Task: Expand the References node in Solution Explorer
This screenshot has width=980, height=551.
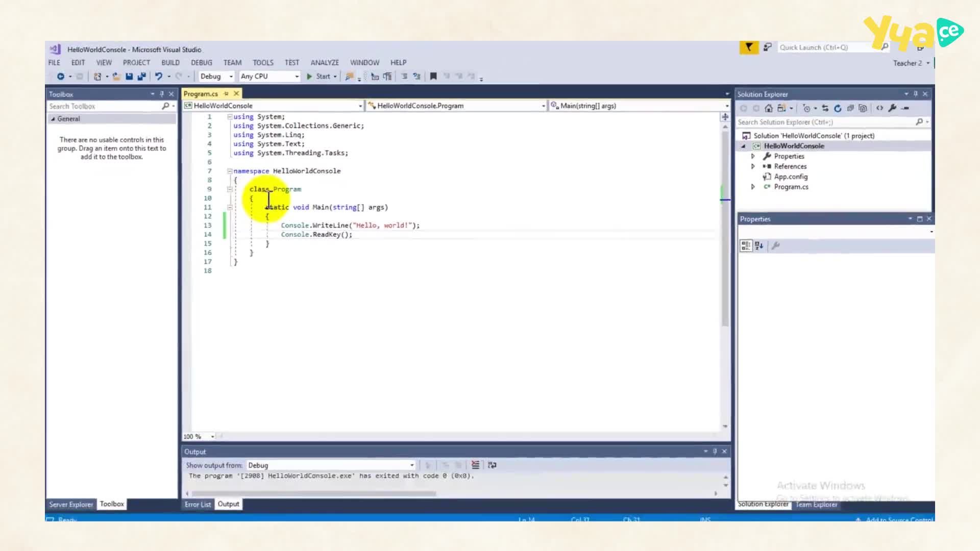Action: pyautogui.click(x=753, y=167)
